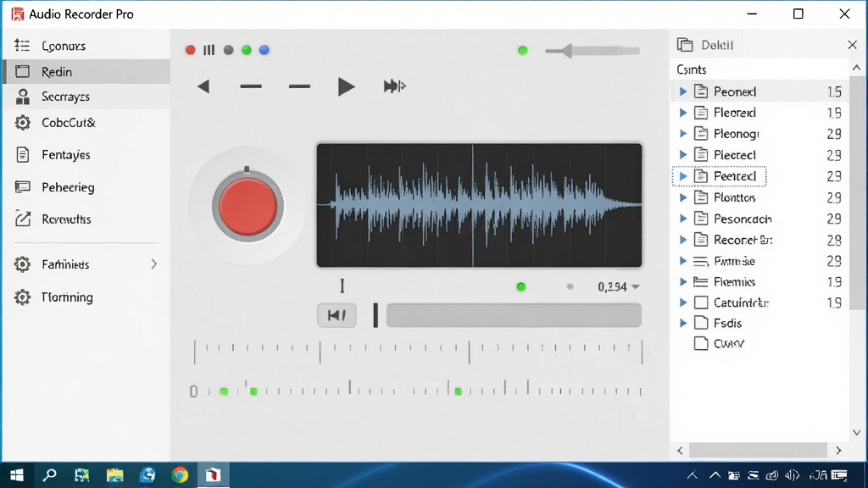868x488 pixels.
Task: Toggle small gray dot beside 0,294 value
Action: coord(570,286)
